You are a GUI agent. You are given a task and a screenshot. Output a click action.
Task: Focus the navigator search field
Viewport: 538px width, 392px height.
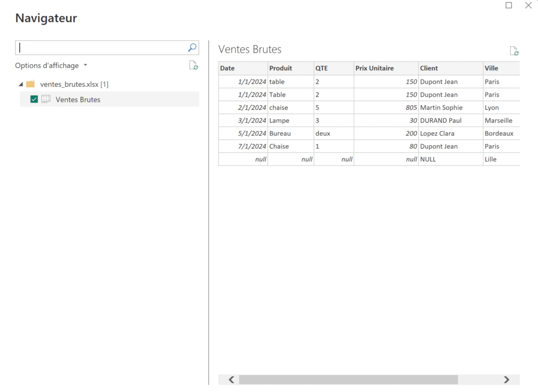coord(102,48)
